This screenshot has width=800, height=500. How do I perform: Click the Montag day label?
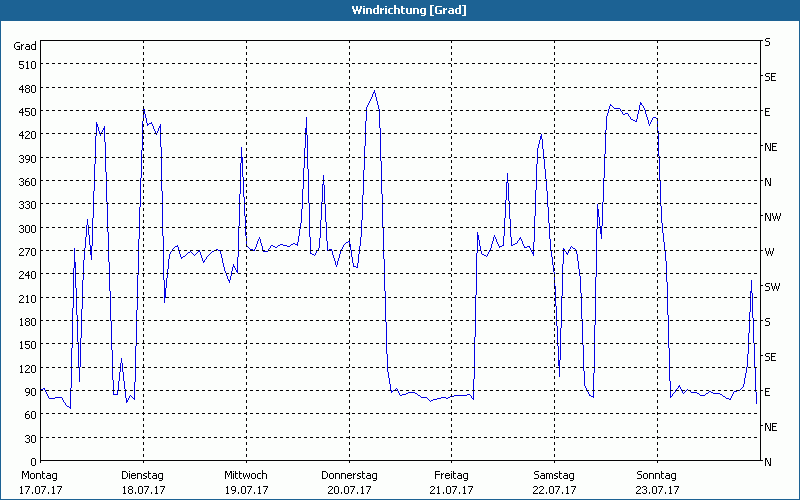point(39,475)
